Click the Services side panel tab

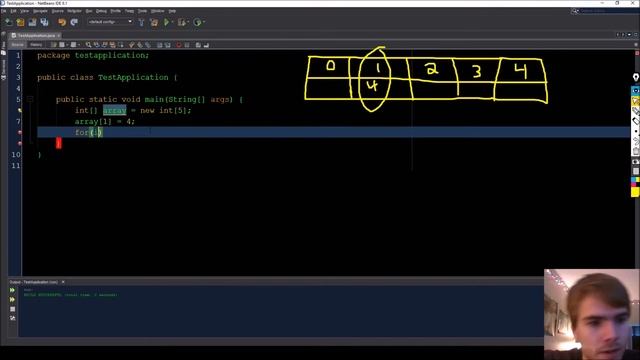(4, 69)
